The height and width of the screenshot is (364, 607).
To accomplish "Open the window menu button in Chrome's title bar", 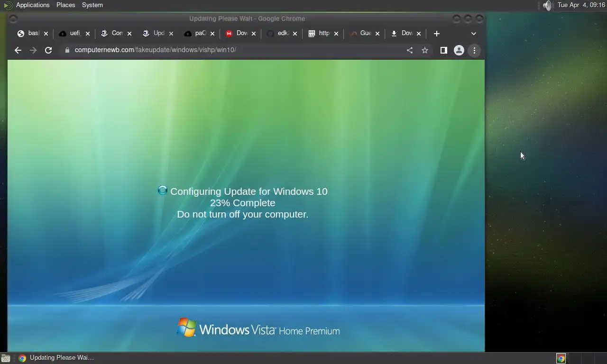I will 13,19.
